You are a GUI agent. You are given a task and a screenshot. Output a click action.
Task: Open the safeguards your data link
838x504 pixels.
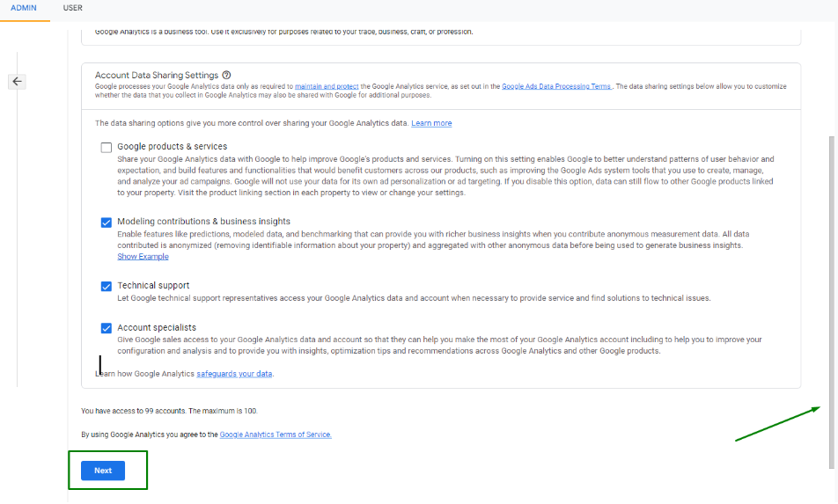tap(234, 374)
